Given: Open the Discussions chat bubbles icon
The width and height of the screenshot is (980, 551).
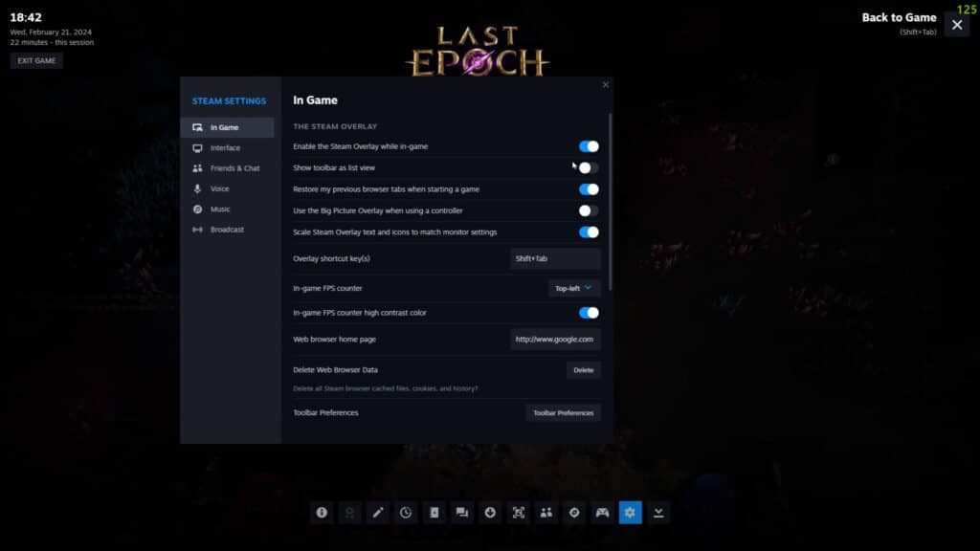Looking at the screenshot, I should click(x=462, y=513).
